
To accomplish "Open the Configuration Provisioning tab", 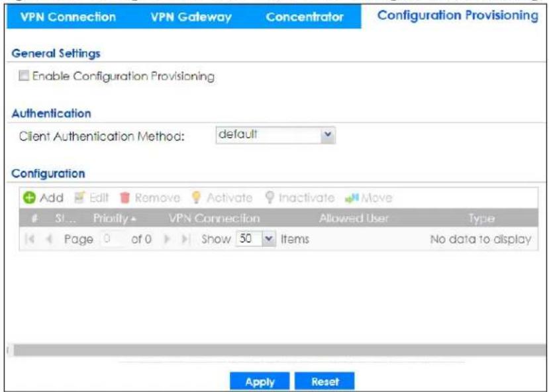I will [x=458, y=16].
